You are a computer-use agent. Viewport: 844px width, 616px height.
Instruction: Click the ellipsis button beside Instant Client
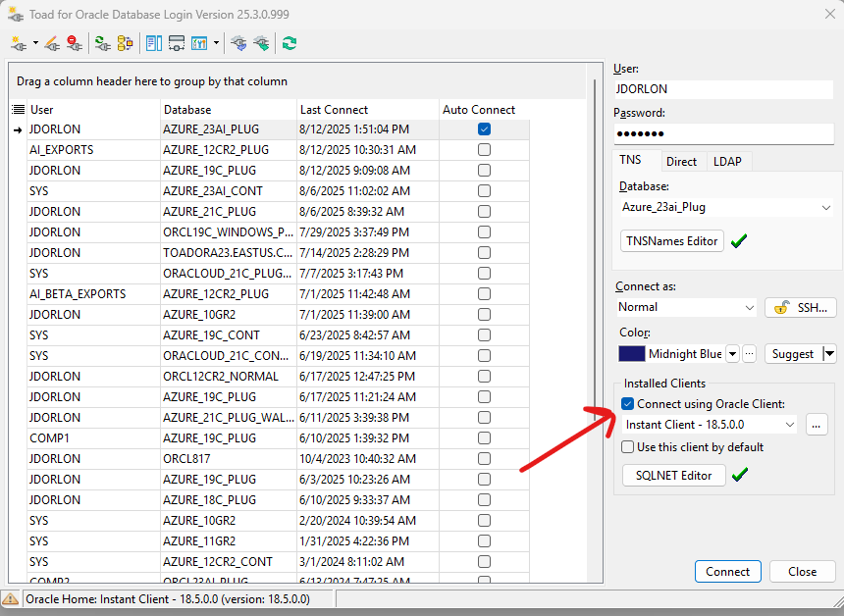pyautogui.click(x=817, y=425)
